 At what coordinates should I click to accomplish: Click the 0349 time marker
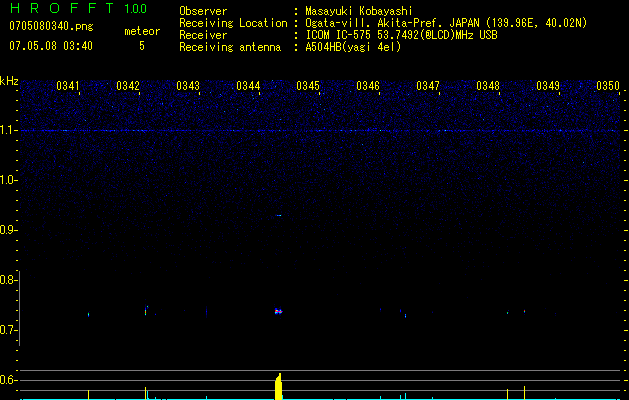tap(548, 85)
